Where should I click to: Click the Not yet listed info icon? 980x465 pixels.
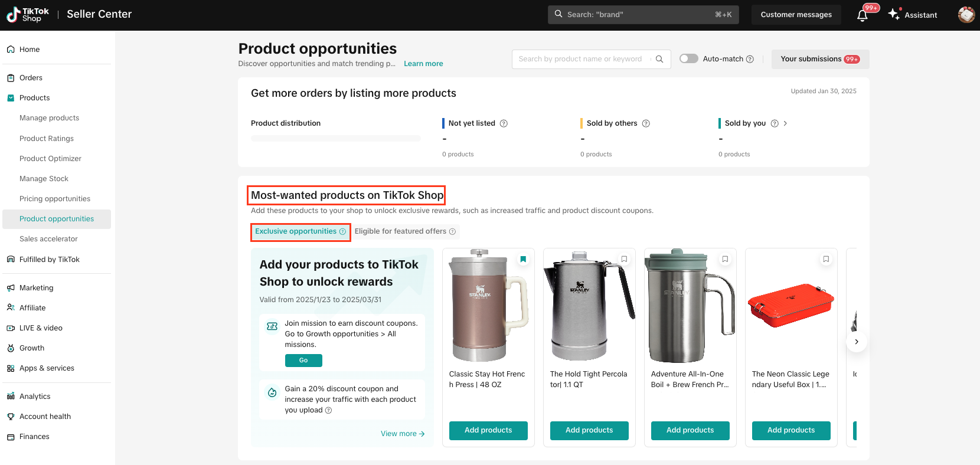tap(504, 123)
